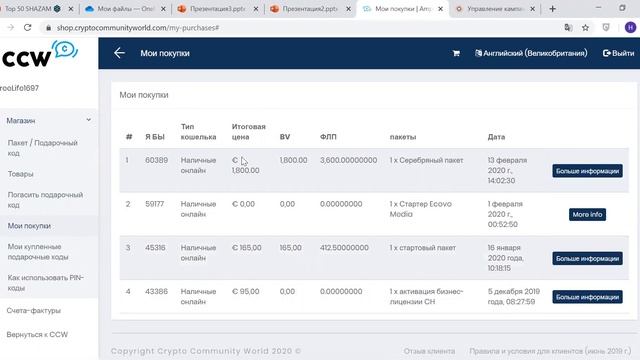Click Вернуться к CCW link
Viewport: 640px width, 360px height.
click(37, 334)
